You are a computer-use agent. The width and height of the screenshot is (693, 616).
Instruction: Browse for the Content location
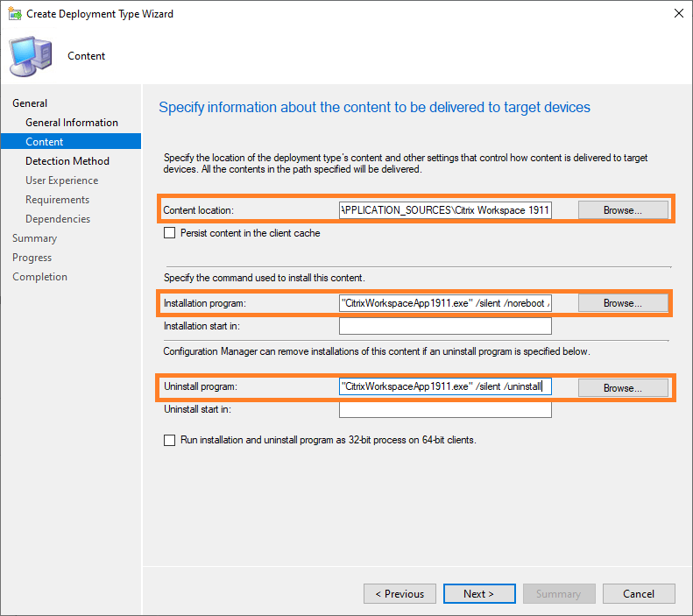pyautogui.click(x=623, y=210)
